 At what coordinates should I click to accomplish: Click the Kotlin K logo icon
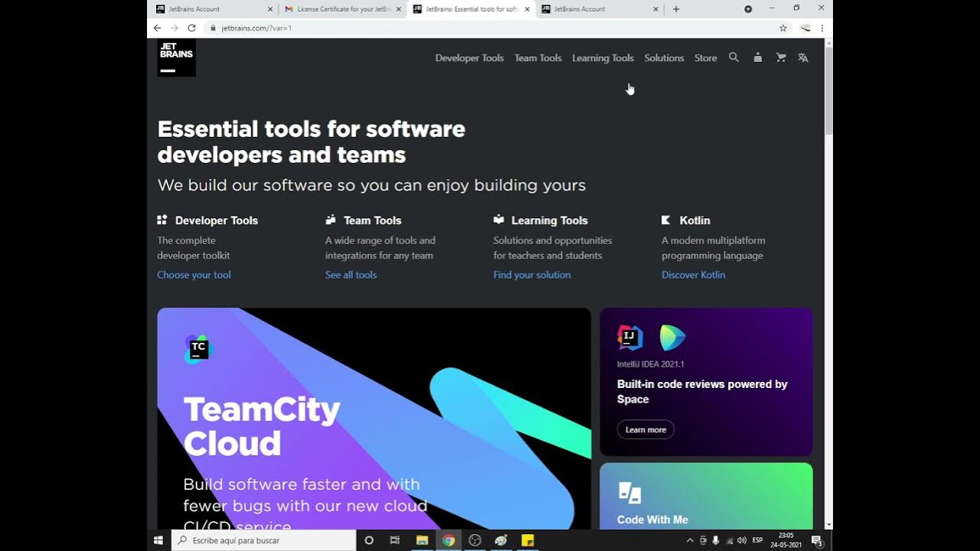666,220
